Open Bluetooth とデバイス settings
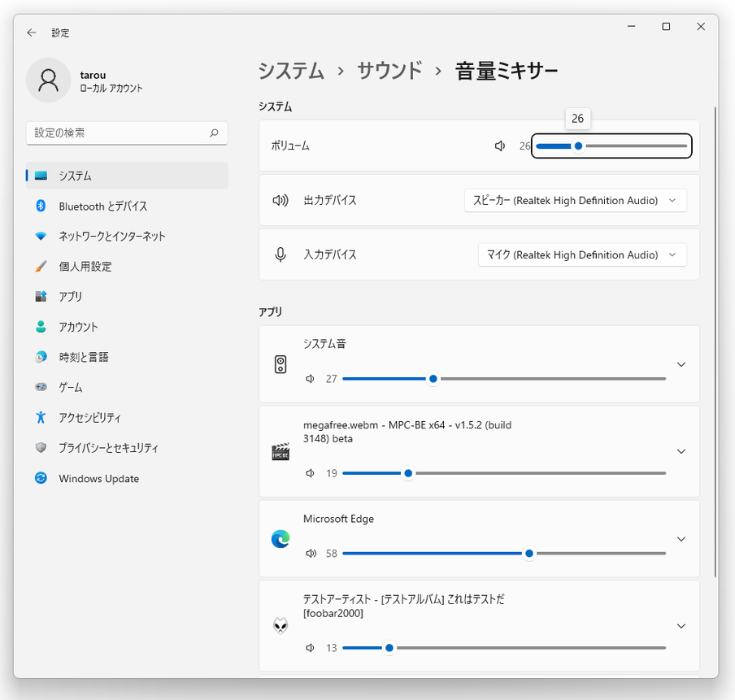This screenshot has width=735, height=700. (x=127, y=206)
